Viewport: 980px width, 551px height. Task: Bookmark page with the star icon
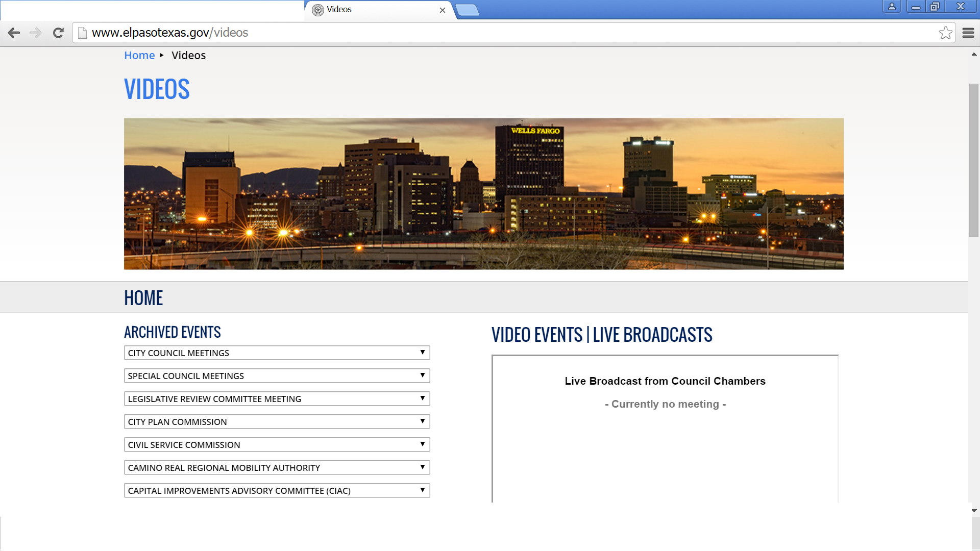coord(945,33)
